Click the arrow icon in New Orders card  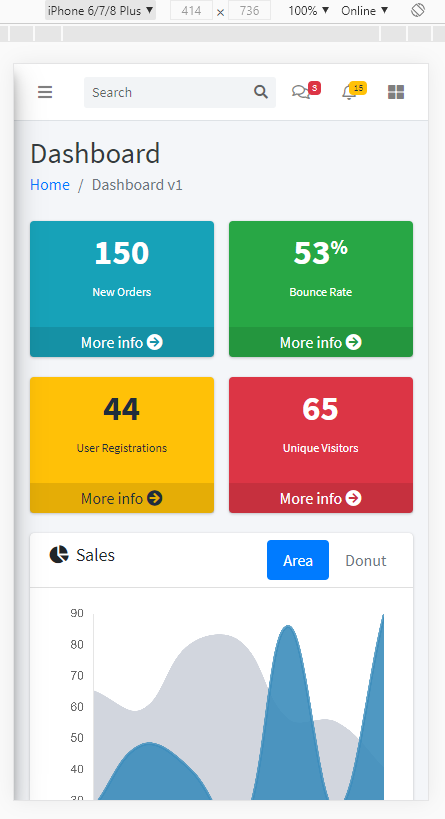click(155, 342)
